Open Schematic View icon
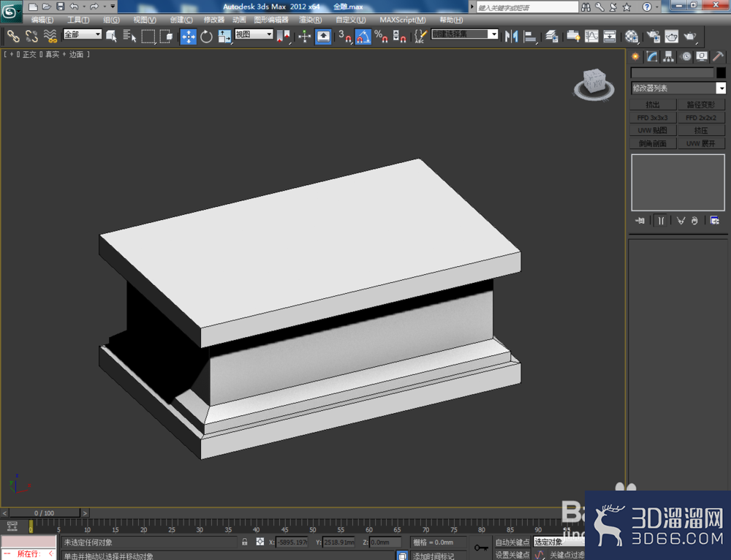This screenshot has width=731, height=560. click(610, 37)
